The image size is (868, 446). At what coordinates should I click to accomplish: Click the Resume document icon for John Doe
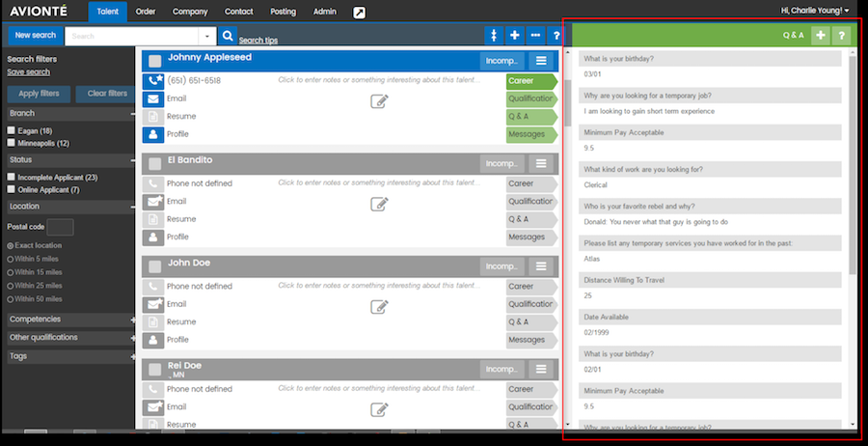tap(152, 322)
